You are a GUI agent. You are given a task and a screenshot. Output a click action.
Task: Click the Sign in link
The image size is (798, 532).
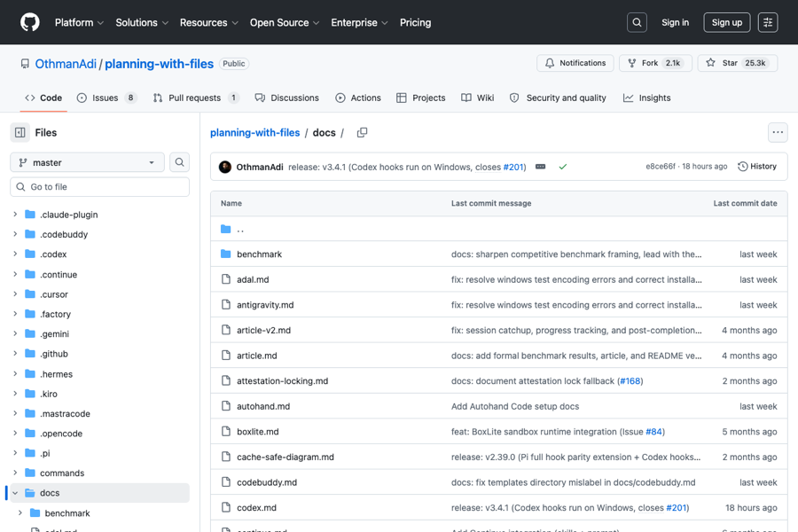[675, 22]
